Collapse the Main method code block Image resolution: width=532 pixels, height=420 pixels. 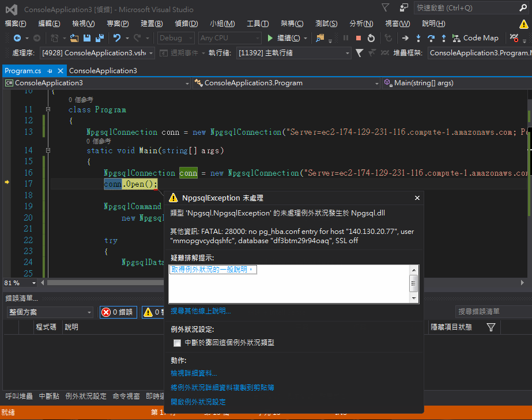point(48,150)
